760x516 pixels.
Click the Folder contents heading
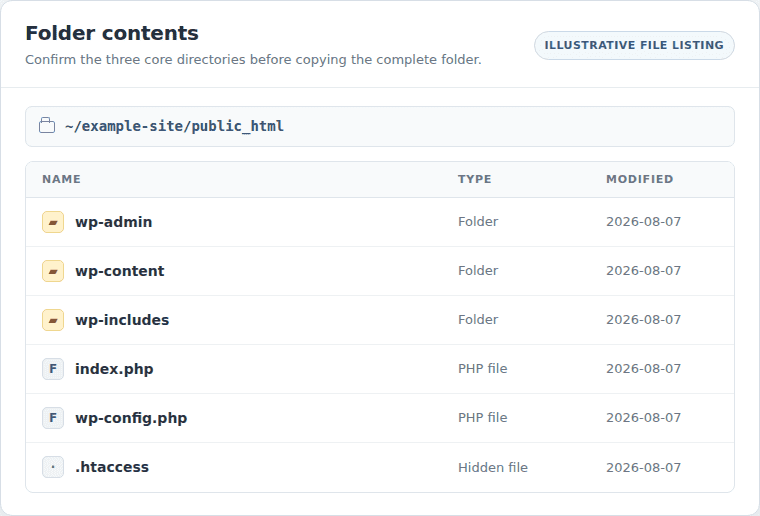pos(112,33)
